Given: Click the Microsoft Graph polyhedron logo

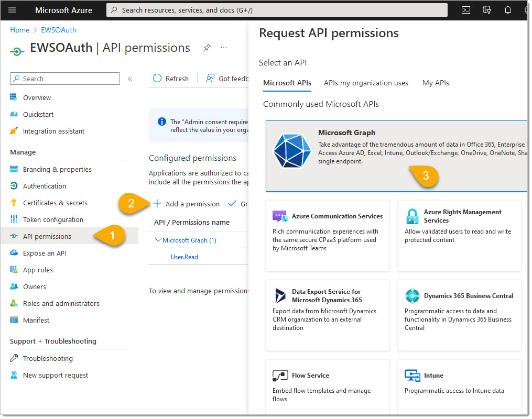Looking at the screenshot, I should [x=293, y=151].
